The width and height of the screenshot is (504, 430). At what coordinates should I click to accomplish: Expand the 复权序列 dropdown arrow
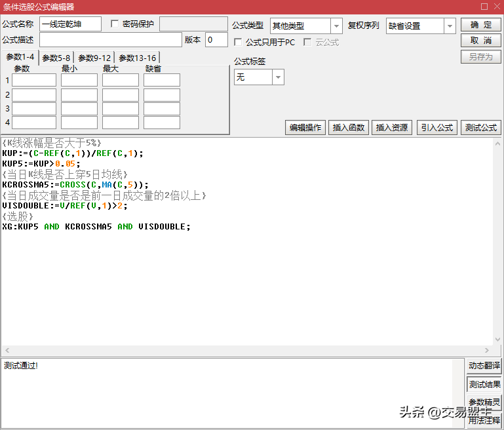[450, 26]
